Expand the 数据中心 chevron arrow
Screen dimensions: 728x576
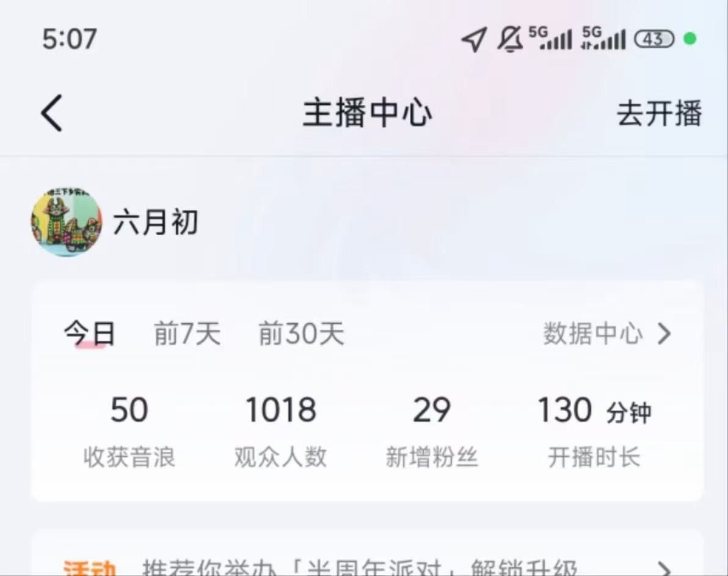664,334
